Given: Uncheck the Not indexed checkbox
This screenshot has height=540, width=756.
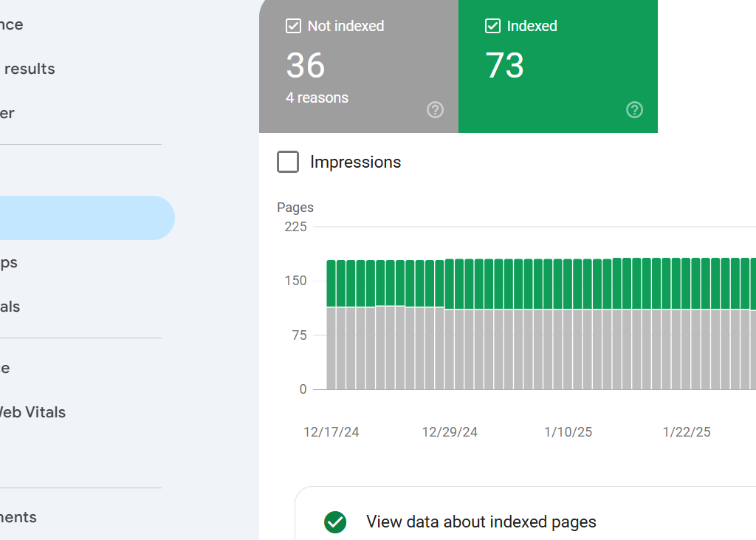Looking at the screenshot, I should [293, 26].
